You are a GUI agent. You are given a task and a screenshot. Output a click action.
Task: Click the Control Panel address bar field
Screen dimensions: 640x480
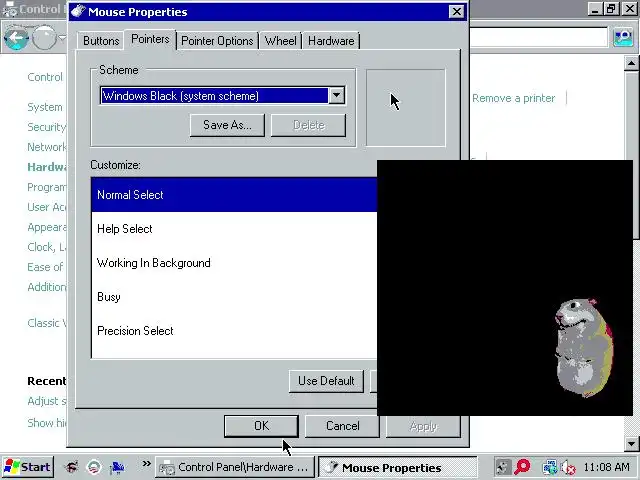point(538,38)
